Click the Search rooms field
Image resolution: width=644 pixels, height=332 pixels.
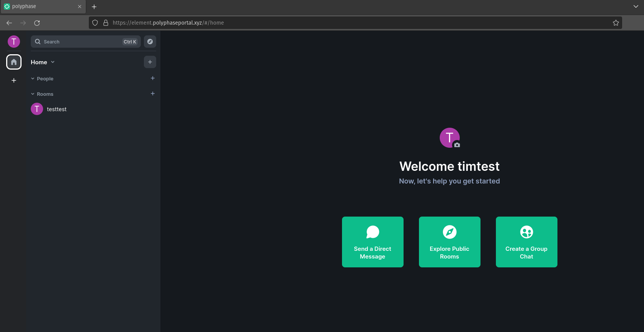pyautogui.click(x=85, y=42)
